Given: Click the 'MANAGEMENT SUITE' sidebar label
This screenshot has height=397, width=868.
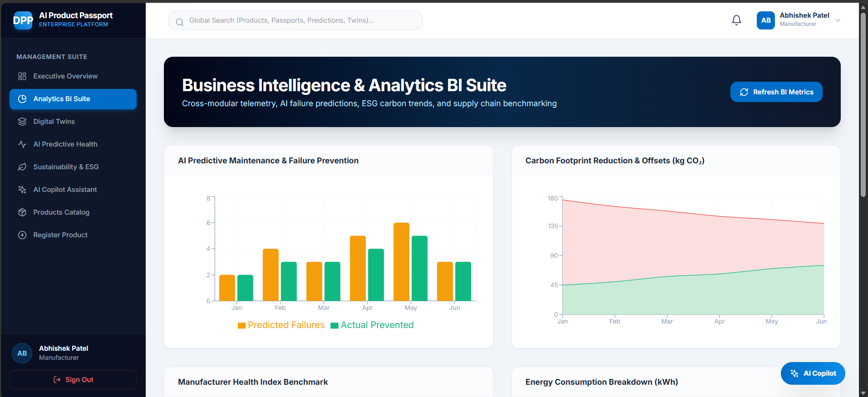Looking at the screenshot, I should tap(52, 57).
